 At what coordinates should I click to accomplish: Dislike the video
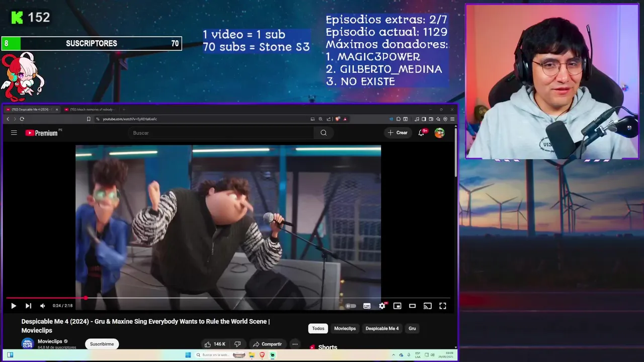237,344
